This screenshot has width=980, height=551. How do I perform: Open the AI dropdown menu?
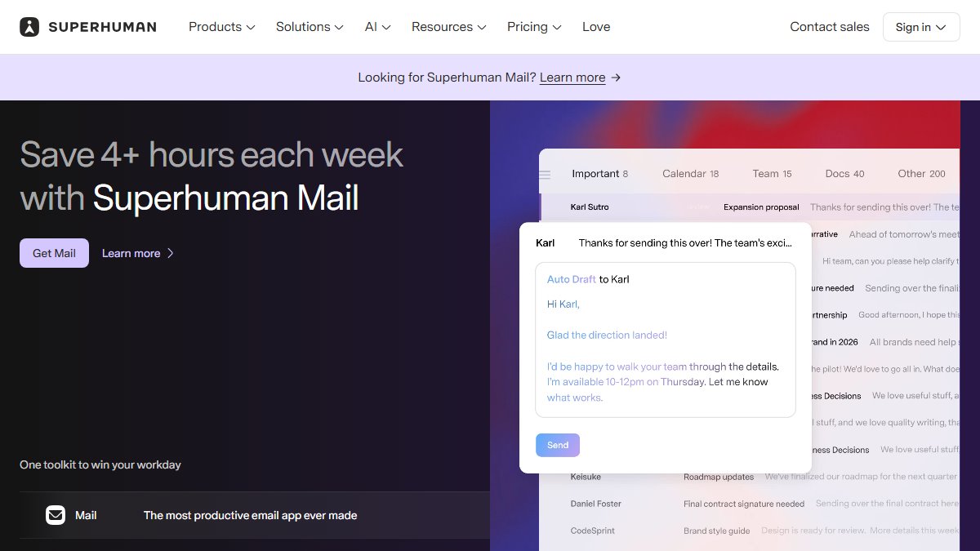[377, 27]
